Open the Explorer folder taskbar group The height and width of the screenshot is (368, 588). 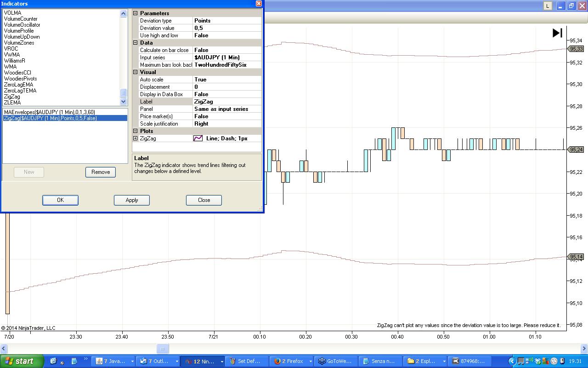(425, 361)
